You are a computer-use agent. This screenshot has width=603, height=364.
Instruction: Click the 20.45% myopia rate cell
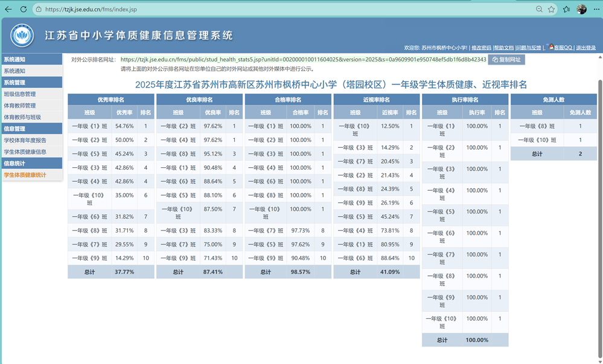390,161
